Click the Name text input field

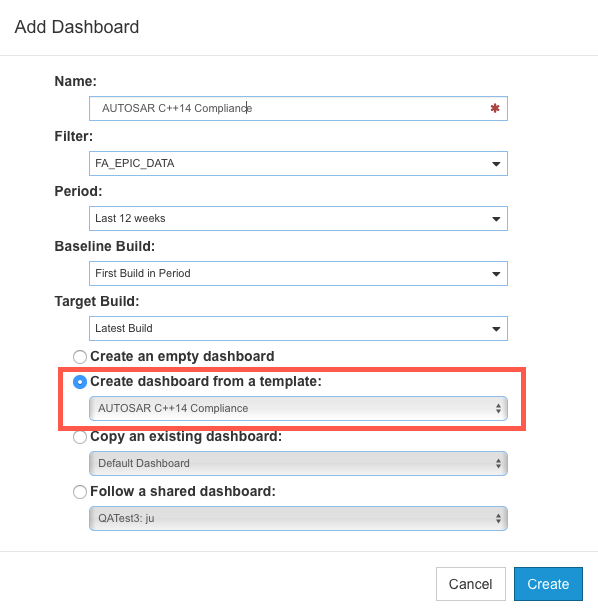[298, 108]
